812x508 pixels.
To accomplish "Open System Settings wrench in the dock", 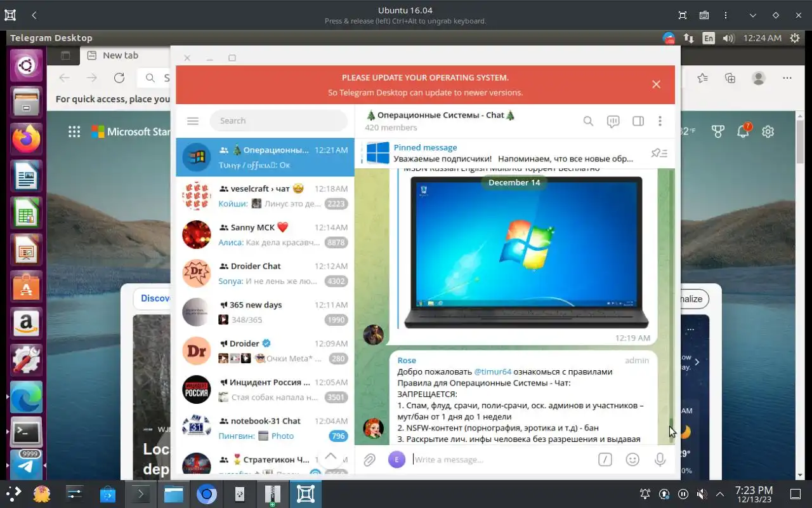I will point(26,360).
